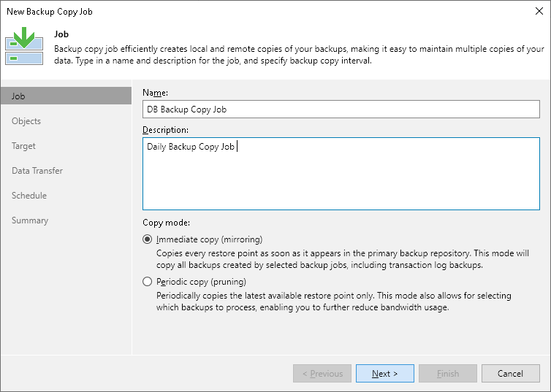Choose the Periodic copy (pruning) option

pos(148,282)
